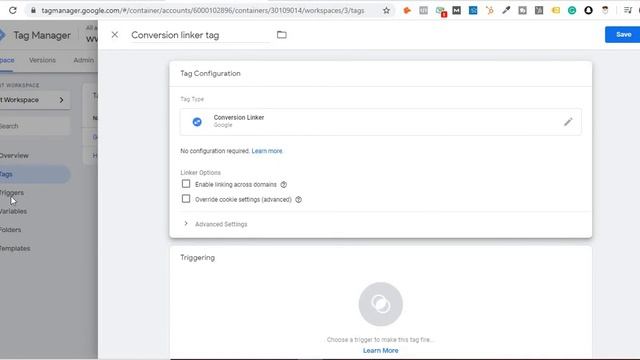
Task: Click the orange extension icon after star
Action: [407, 11]
